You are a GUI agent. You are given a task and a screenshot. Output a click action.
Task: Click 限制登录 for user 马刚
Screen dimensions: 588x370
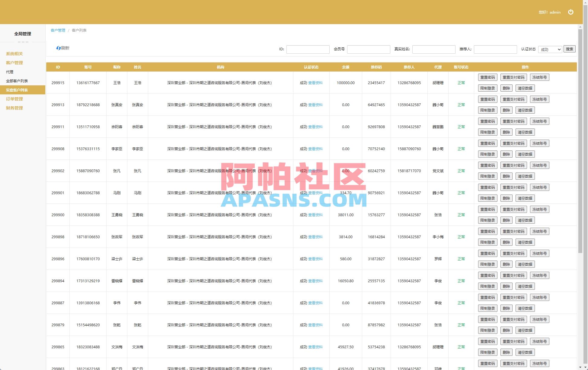487,198
